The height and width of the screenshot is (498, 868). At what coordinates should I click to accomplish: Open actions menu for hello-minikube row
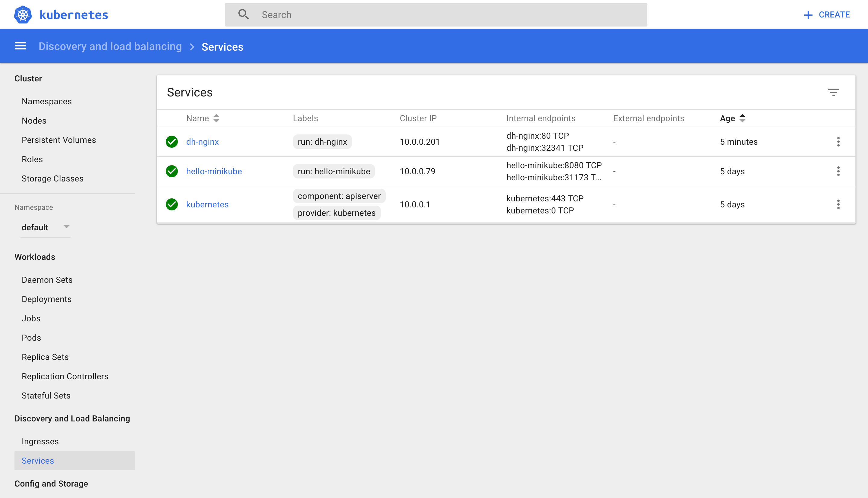pyautogui.click(x=838, y=171)
